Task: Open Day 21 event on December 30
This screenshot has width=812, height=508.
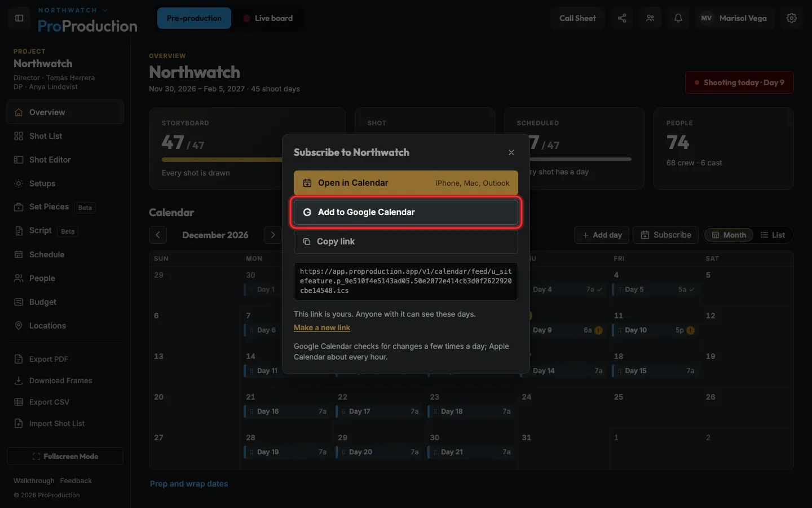Action: click(x=471, y=452)
